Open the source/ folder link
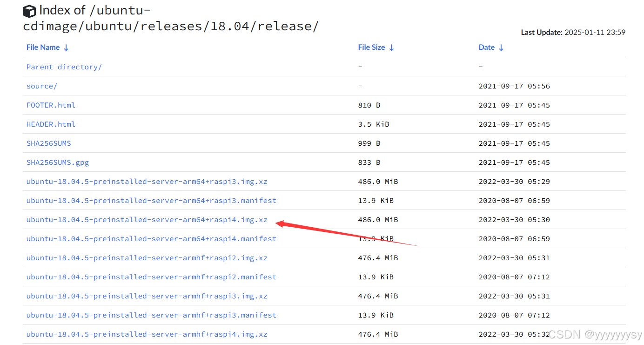This screenshot has width=644, height=345. pos(42,86)
